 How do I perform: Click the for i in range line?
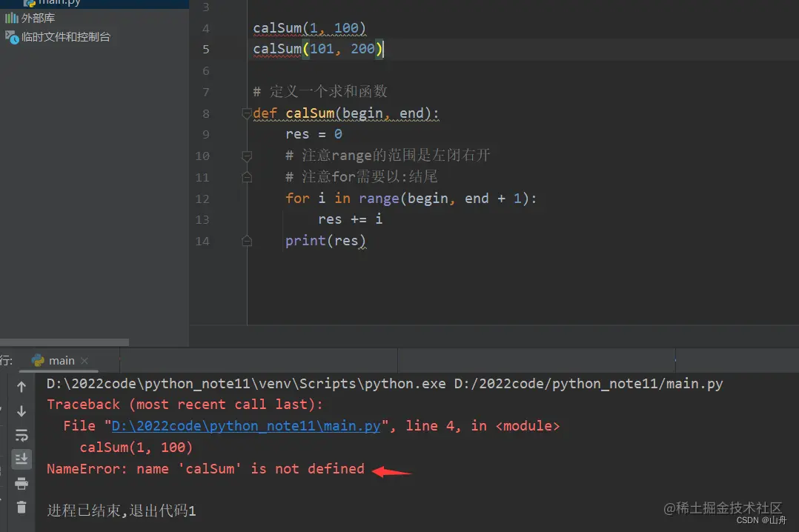(x=411, y=199)
